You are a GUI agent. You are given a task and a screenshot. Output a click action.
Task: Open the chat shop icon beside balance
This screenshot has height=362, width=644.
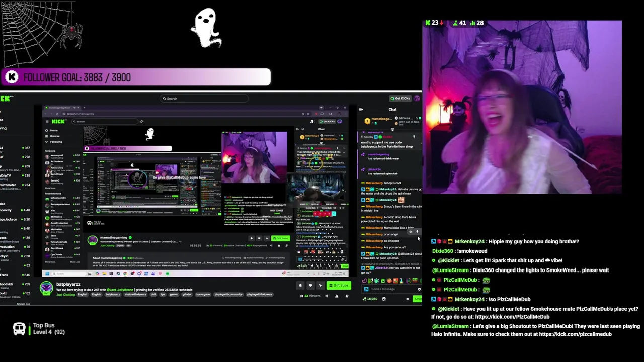click(x=384, y=299)
